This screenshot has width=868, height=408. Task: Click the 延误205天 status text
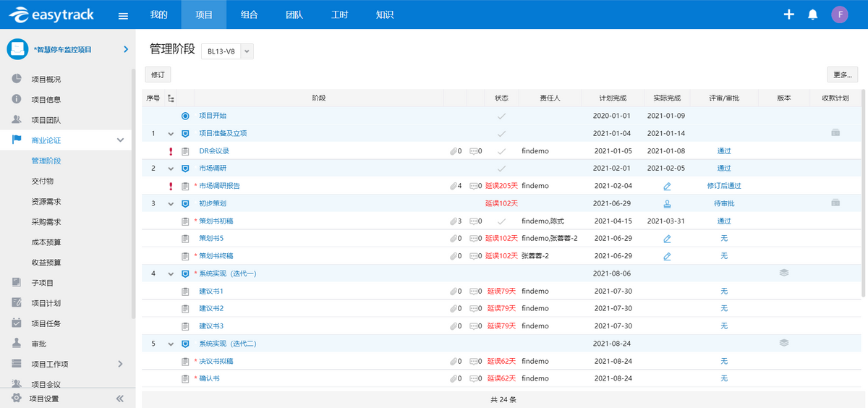click(501, 186)
